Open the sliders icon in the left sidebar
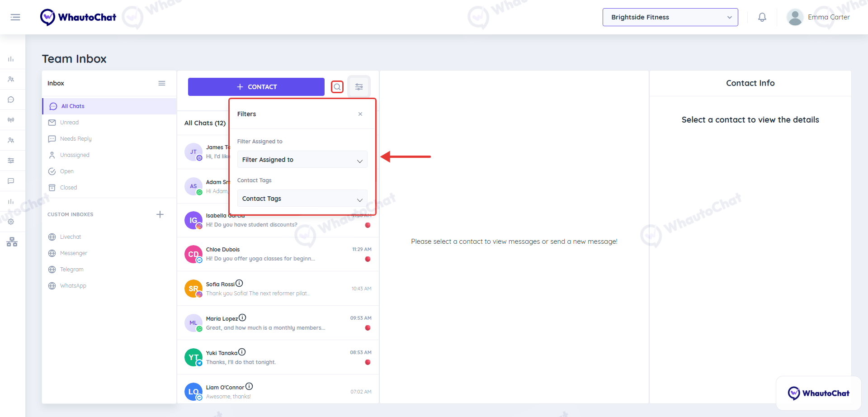This screenshot has width=868, height=417. pos(11,161)
